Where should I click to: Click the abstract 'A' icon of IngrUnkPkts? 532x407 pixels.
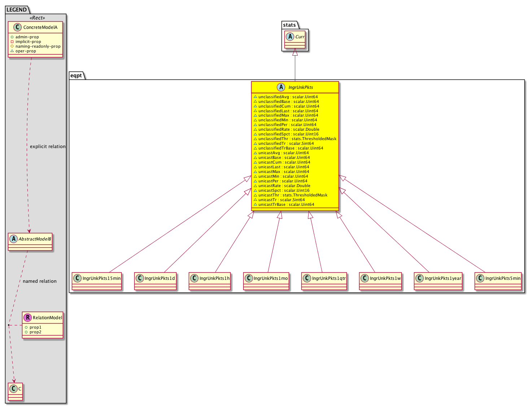pyautogui.click(x=281, y=87)
